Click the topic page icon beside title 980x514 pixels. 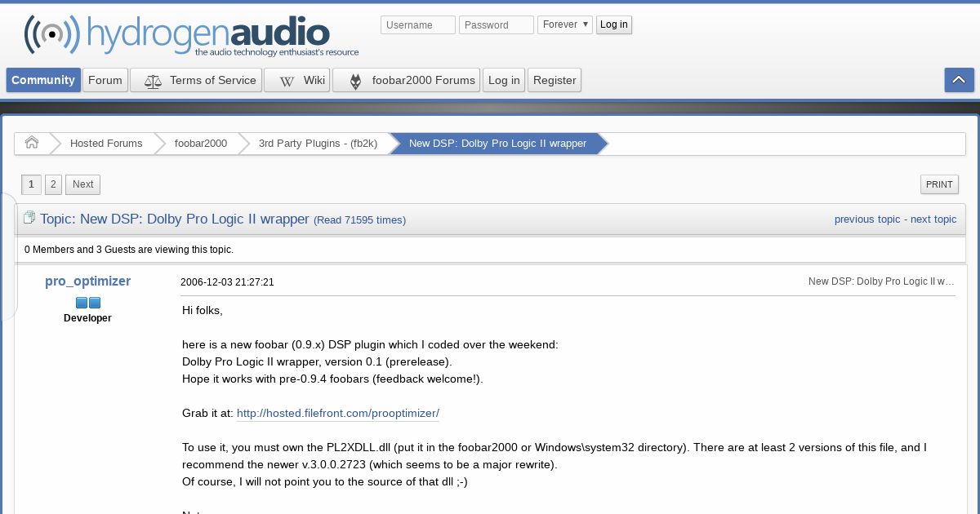pos(29,218)
